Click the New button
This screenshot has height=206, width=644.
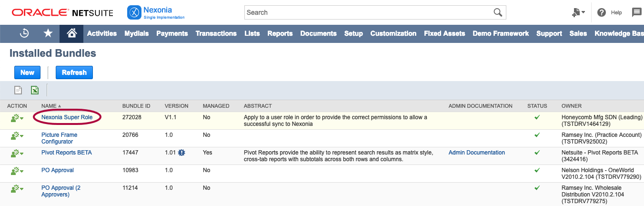(27, 72)
